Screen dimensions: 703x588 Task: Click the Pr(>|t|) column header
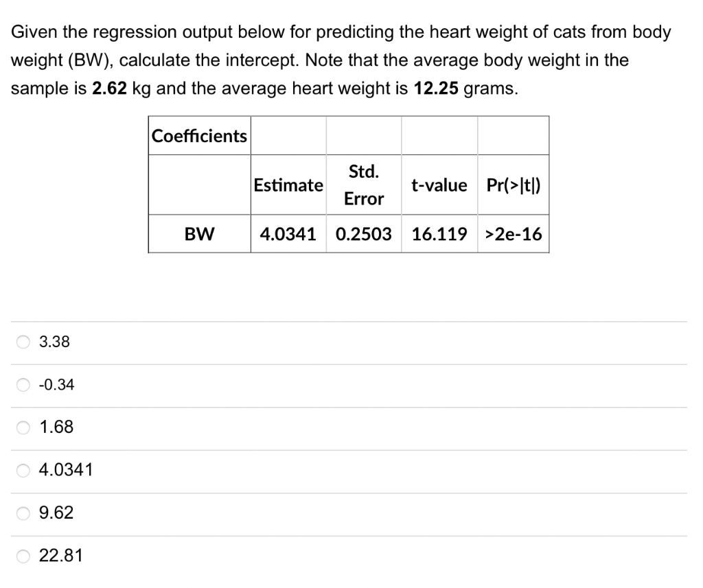point(513,185)
